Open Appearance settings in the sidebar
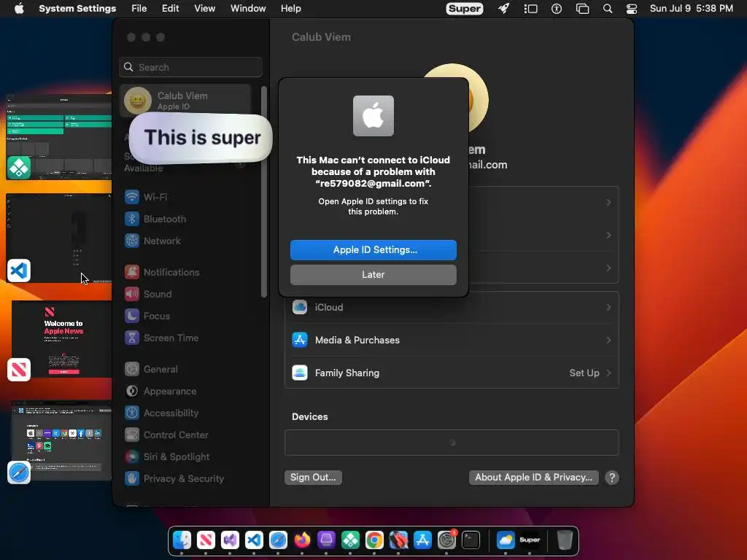The width and height of the screenshot is (747, 560). (x=160, y=392)
